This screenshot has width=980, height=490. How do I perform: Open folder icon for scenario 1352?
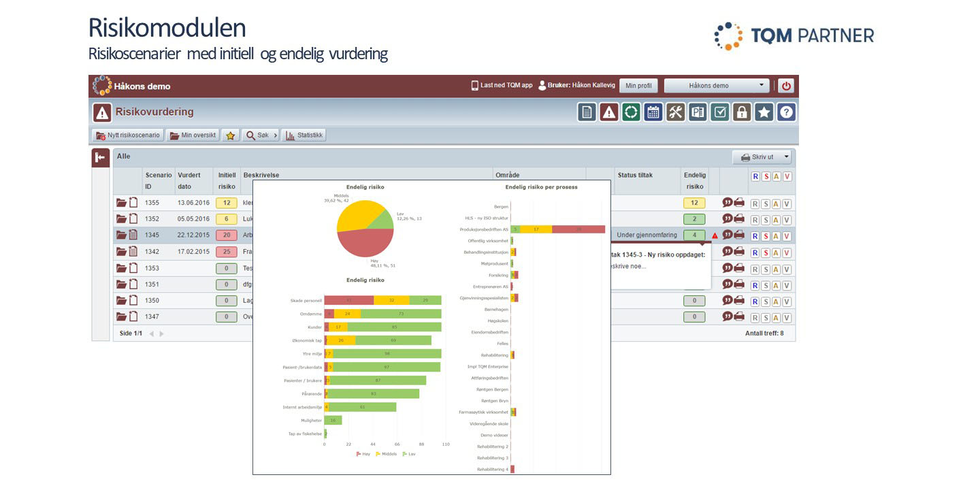point(122,218)
